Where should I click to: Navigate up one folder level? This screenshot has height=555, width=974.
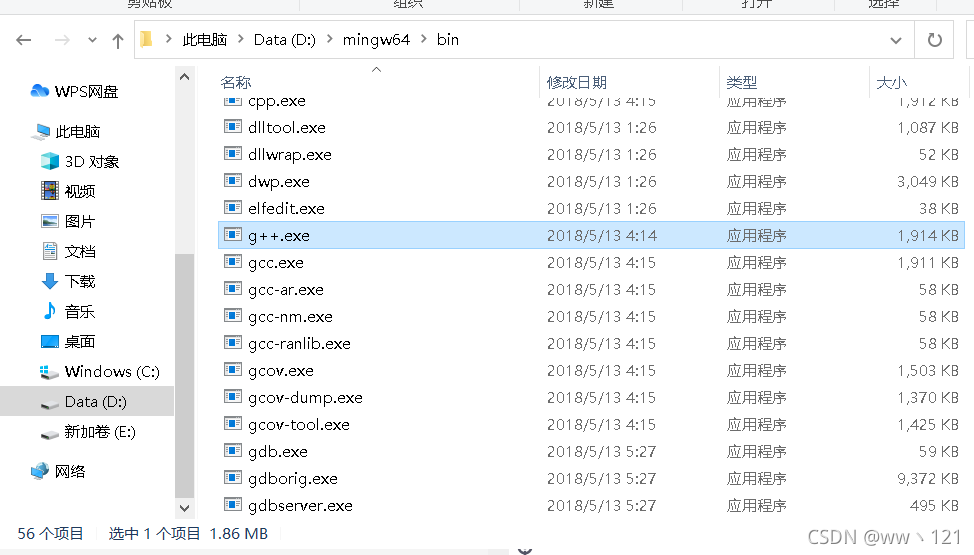(117, 40)
